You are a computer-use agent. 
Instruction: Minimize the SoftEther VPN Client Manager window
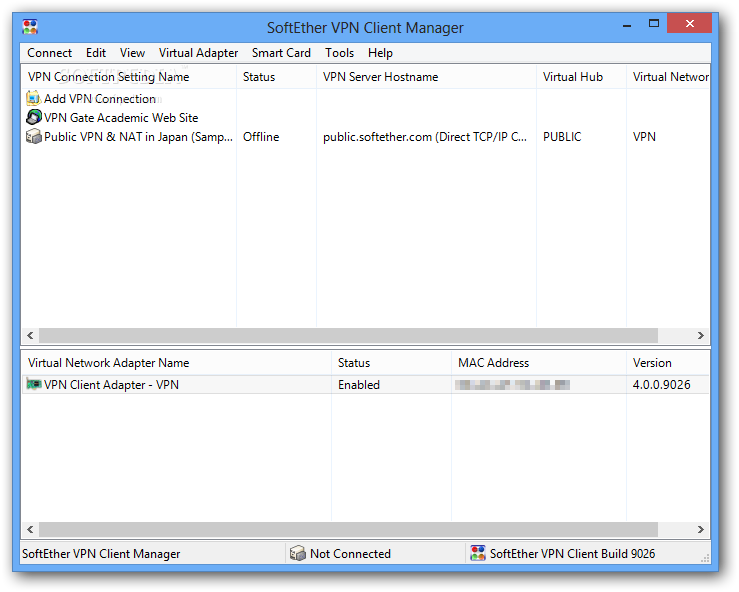(627, 24)
